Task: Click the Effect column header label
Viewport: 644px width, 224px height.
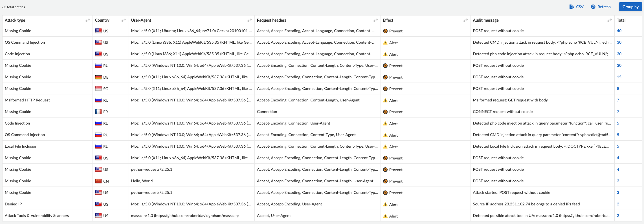Action: [x=388, y=20]
